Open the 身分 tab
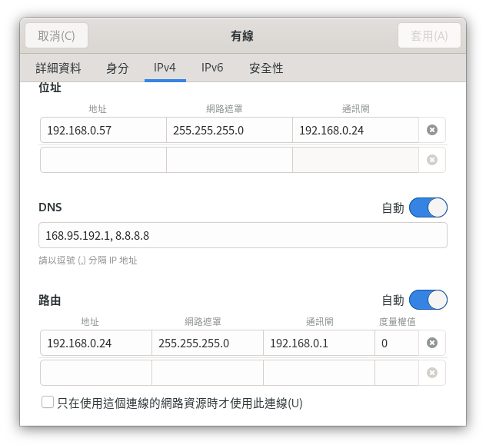 tap(118, 68)
